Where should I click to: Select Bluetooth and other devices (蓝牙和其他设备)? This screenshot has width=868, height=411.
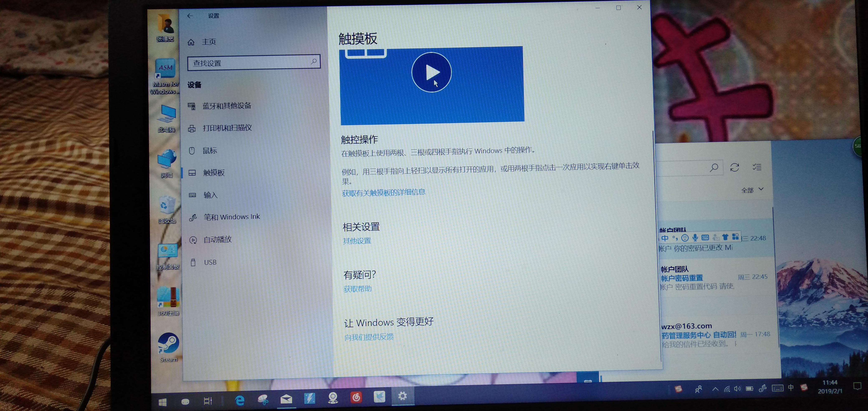[x=226, y=106]
